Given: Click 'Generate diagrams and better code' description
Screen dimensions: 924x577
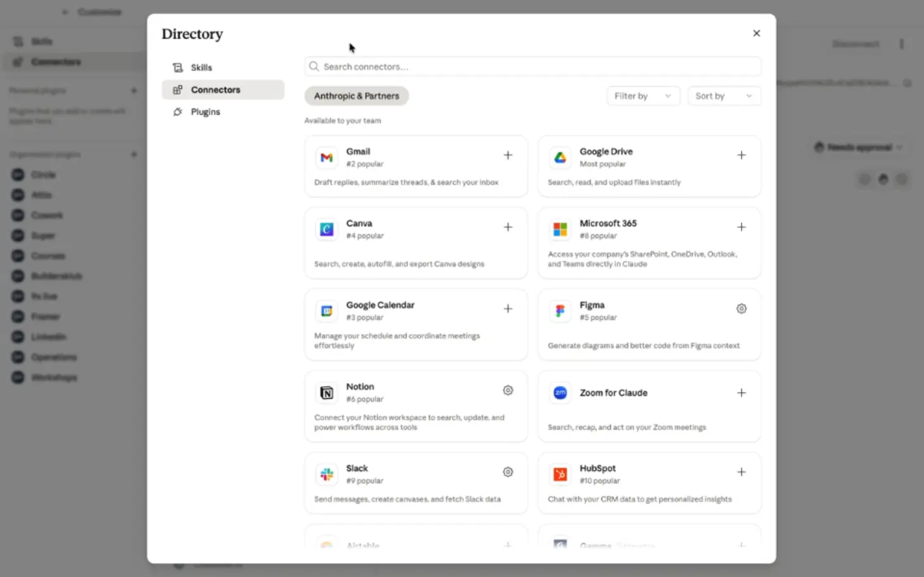Looking at the screenshot, I should [643, 346].
